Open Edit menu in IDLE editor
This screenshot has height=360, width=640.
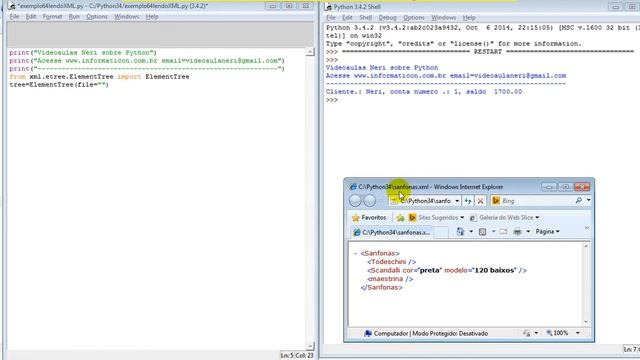pyautogui.click(x=31, y=17)
